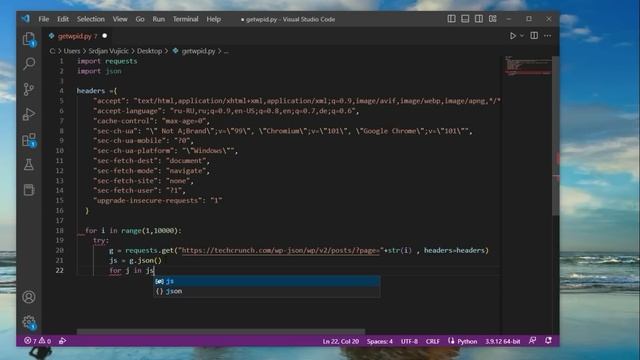Click "cache-control" key on line 7
The width and height of the screenshot is (640, 360).
pos(123,121)
